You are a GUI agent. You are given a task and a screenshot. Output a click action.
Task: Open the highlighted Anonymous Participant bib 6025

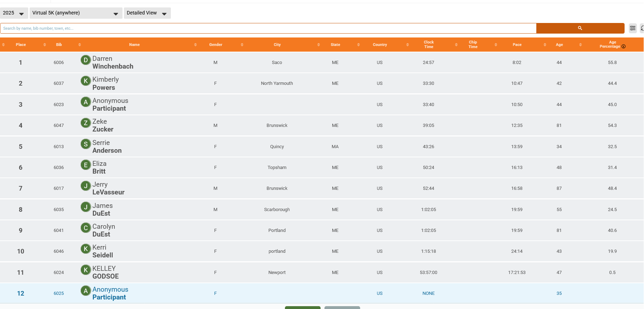pos(110,293)
